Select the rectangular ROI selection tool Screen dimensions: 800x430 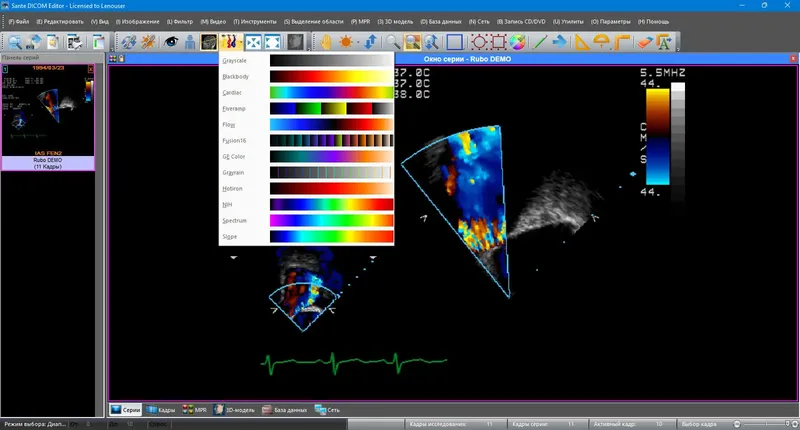tap(498, 42)
